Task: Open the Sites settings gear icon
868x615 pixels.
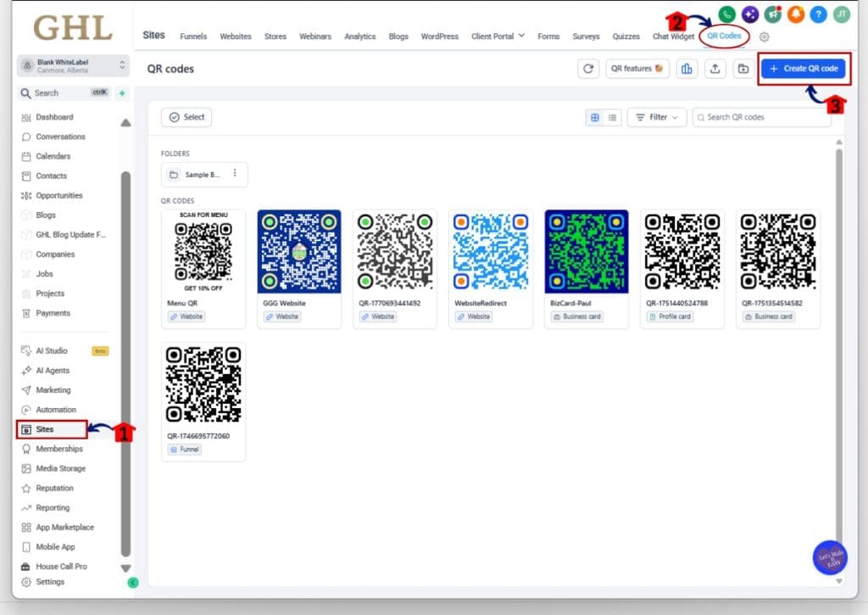Action: (x=765, y=36)
